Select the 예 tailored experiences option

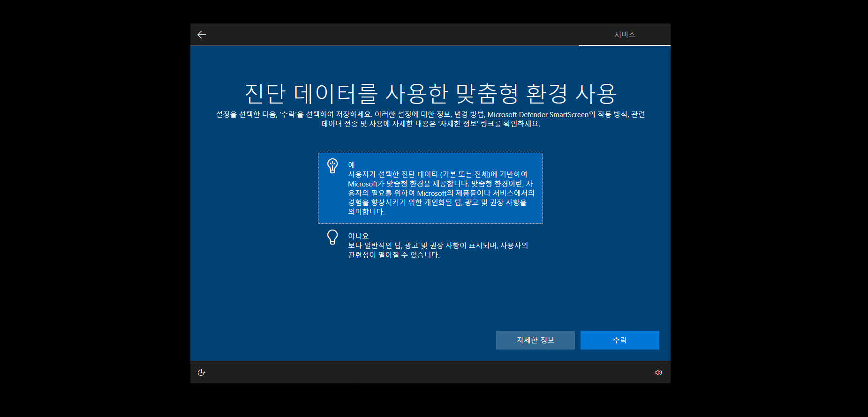[430, 188]
